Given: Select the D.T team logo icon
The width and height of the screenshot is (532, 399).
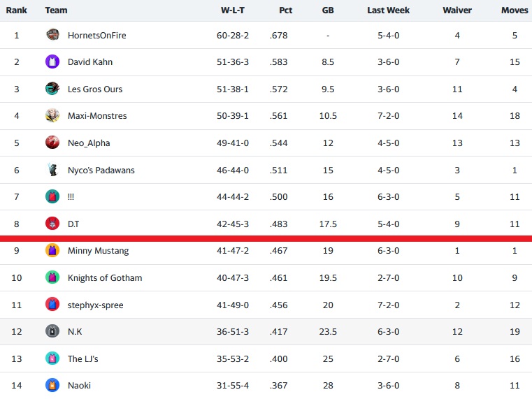Looking at the screenshot, I should 52,224.
